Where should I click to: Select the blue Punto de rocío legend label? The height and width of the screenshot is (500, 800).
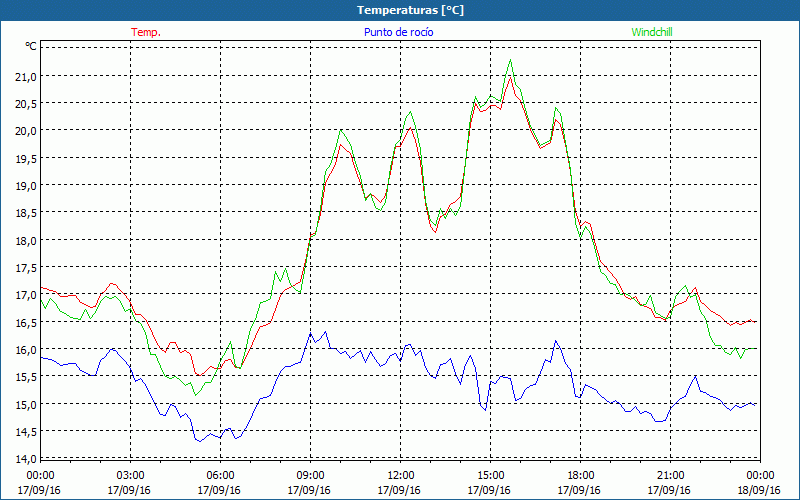tap(398, 32)
